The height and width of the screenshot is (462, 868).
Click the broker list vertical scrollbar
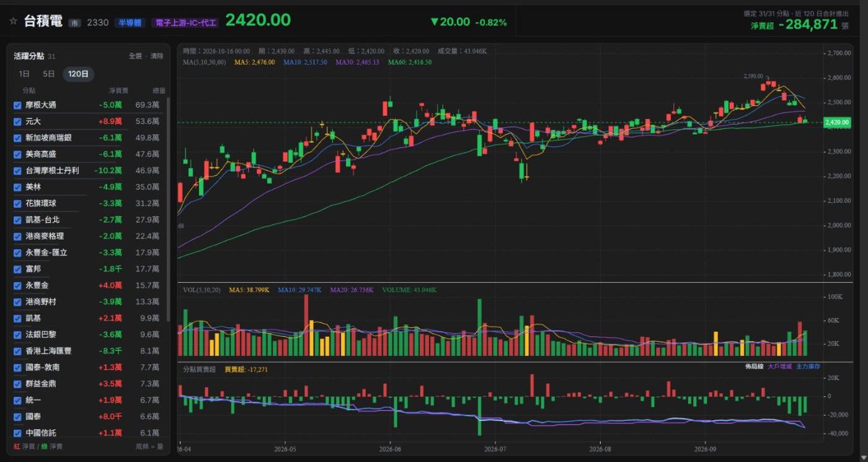coord(169,209)
